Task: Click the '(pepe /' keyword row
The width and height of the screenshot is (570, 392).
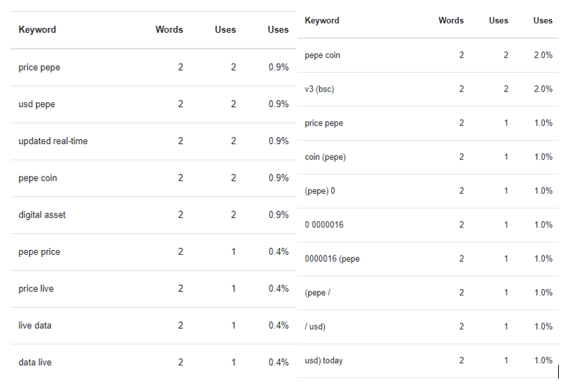Action: [x=317, y=293]
